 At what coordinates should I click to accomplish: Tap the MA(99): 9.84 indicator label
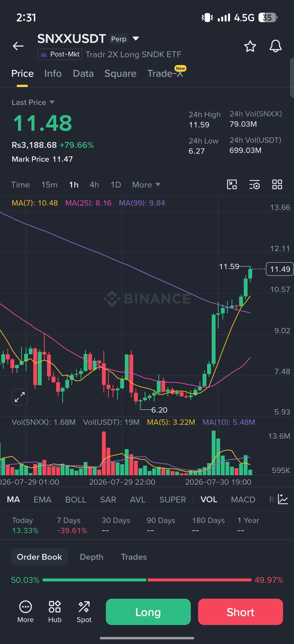coord(142,203)
